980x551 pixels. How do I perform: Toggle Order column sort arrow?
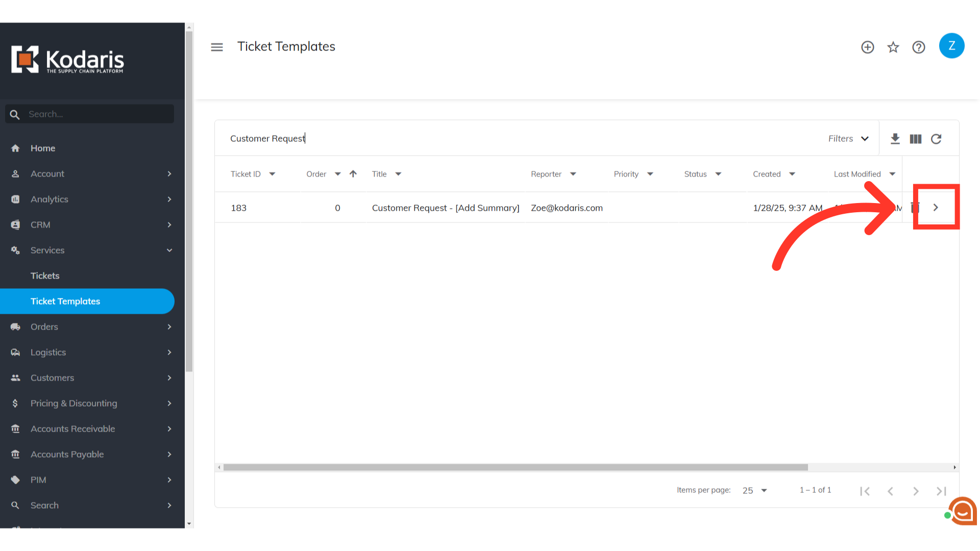(x=353, y=174)
